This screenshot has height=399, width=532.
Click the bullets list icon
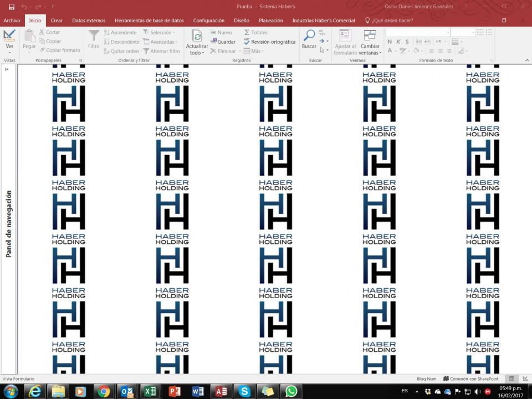pos(480,33)
